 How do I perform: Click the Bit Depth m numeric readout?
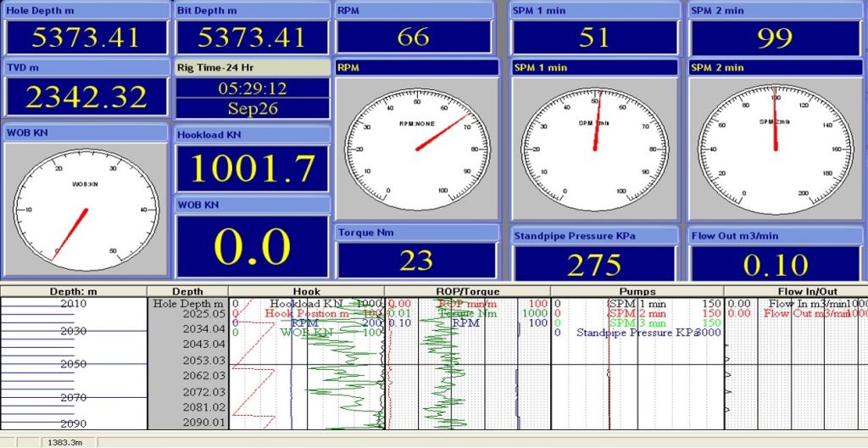point(252,37)
